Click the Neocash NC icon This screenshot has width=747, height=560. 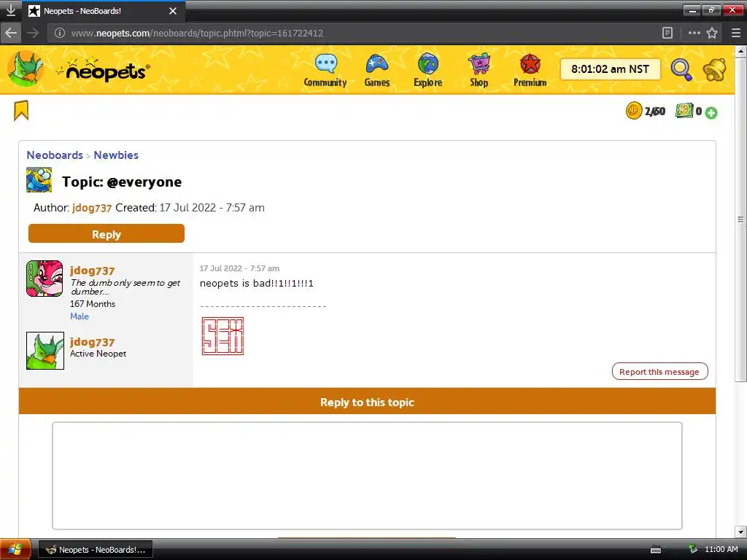pos(684,111)
